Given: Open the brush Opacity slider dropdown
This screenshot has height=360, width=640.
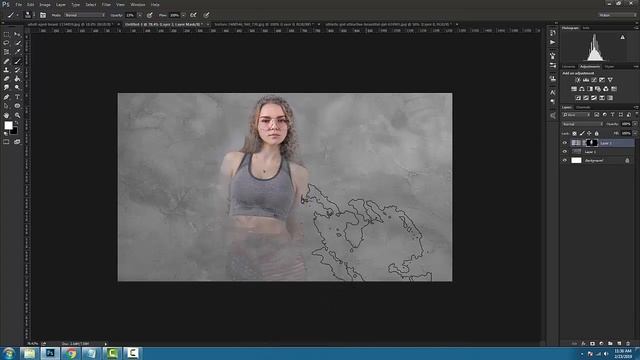Looking at the screenshot, I should [x=140, y=15].
